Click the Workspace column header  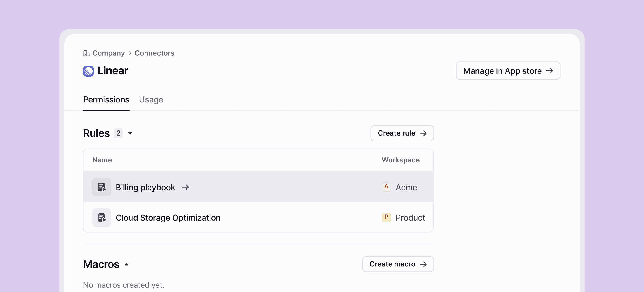pos(400,160)
